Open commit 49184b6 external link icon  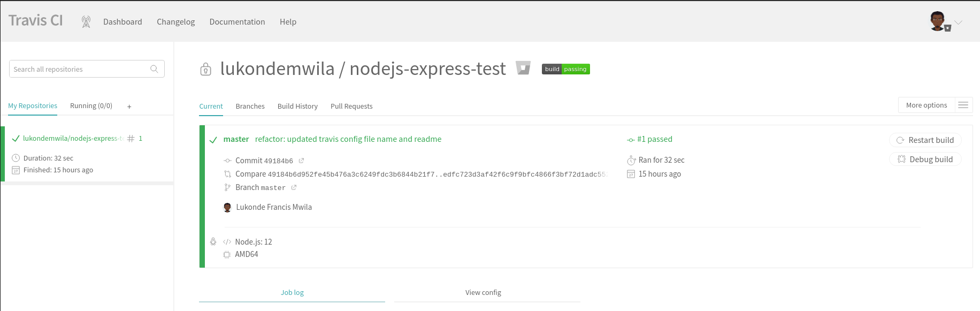tap(301, 161)
